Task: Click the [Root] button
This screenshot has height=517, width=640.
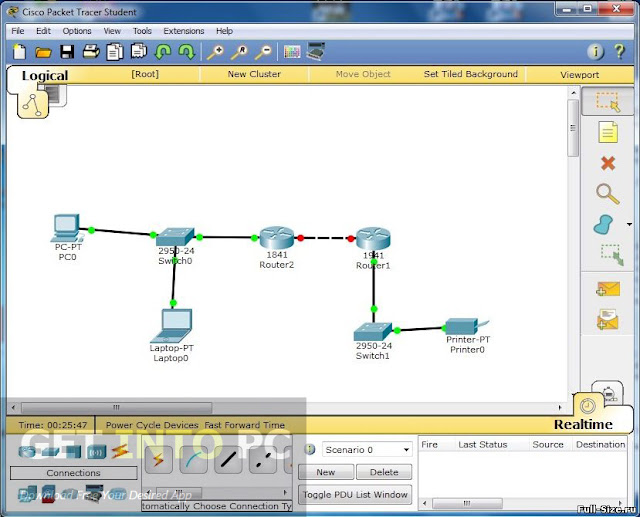Action: click(x=145, y=74)
